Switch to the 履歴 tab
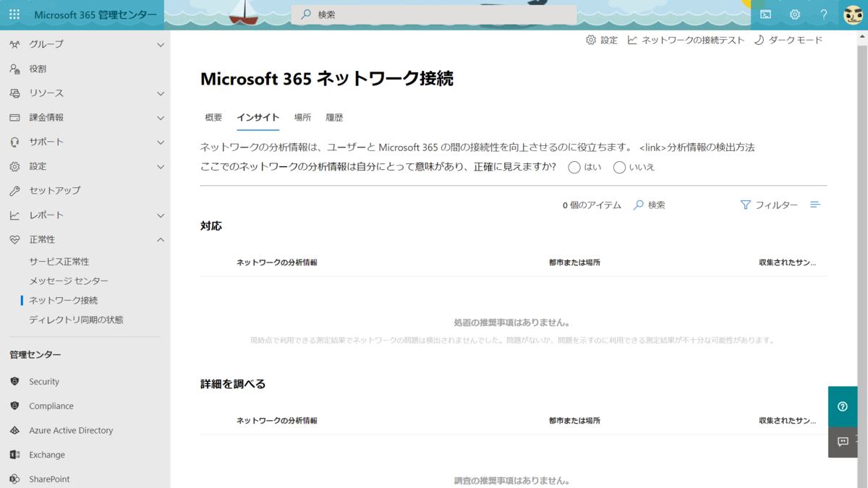Image resolution: width=868 pixels, height=488 pixels. click(x=334, y=118)
